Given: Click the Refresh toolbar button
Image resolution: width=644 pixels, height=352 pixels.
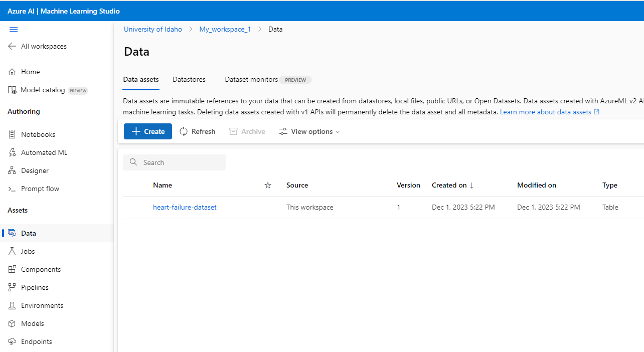Looking at the screenshot, I should (x=197, y=131).
